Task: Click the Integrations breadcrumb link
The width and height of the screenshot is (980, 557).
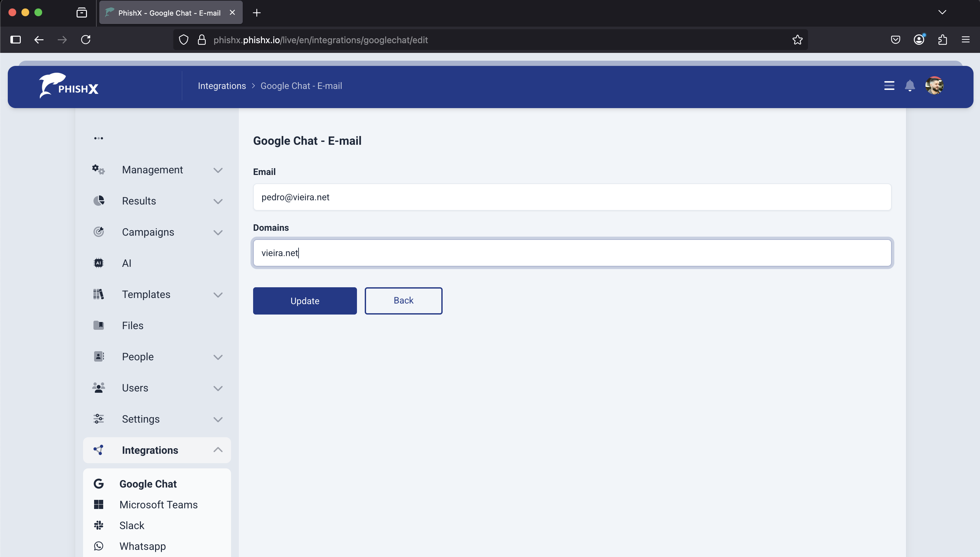Action: [x=222, y=86]
